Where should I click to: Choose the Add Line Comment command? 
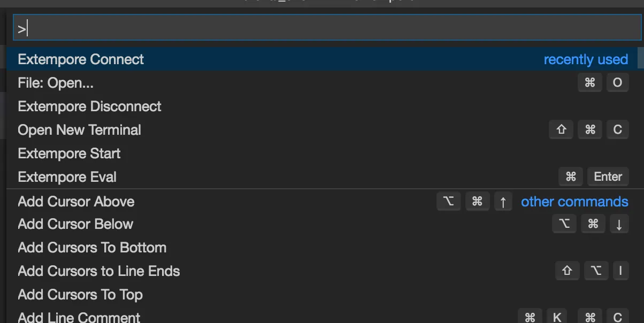[x=79, y=317]
